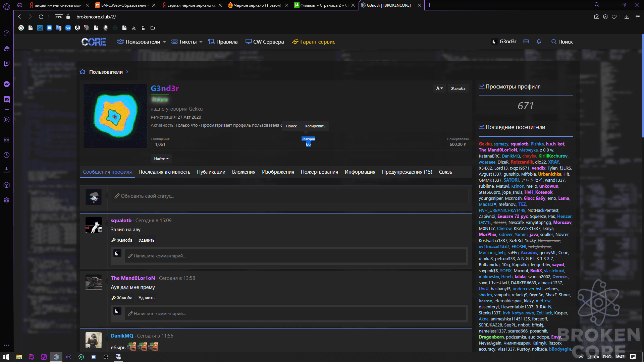Open the forum notifications bell icon

(x=539, y=42)
